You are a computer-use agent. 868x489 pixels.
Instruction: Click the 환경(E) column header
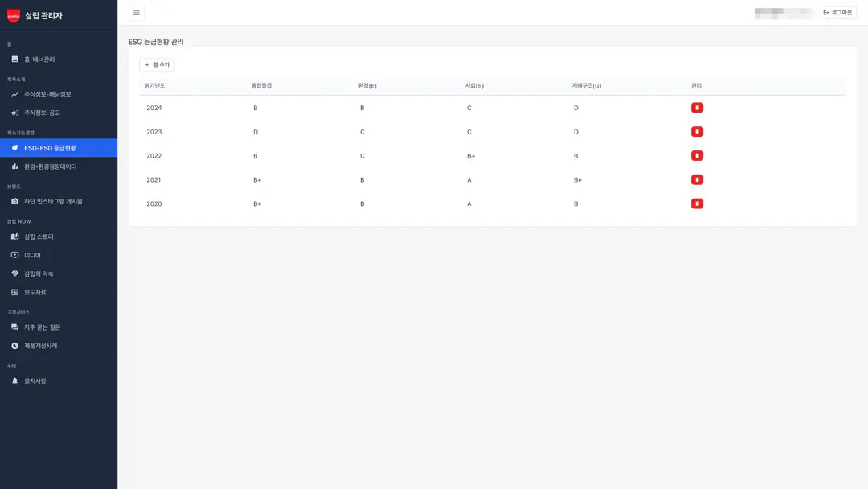367,86
